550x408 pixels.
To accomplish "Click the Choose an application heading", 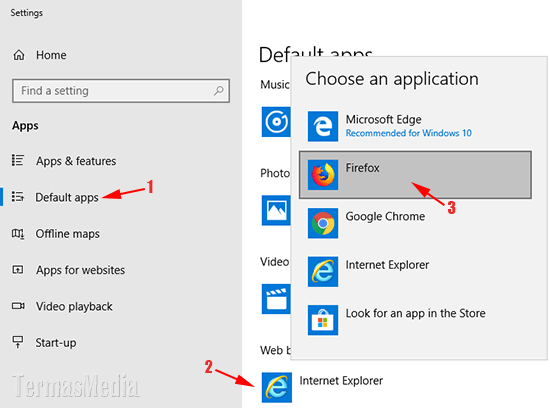I will click(392, 79).
